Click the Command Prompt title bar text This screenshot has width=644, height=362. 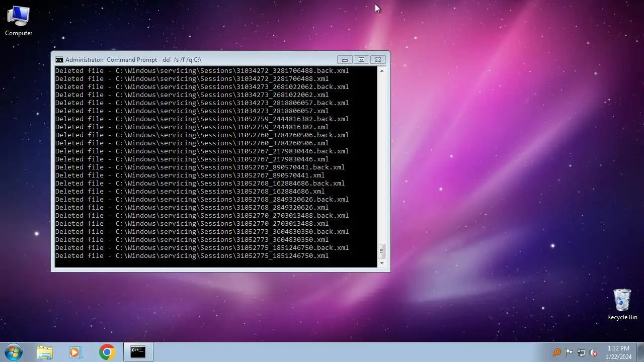point(133,59)
